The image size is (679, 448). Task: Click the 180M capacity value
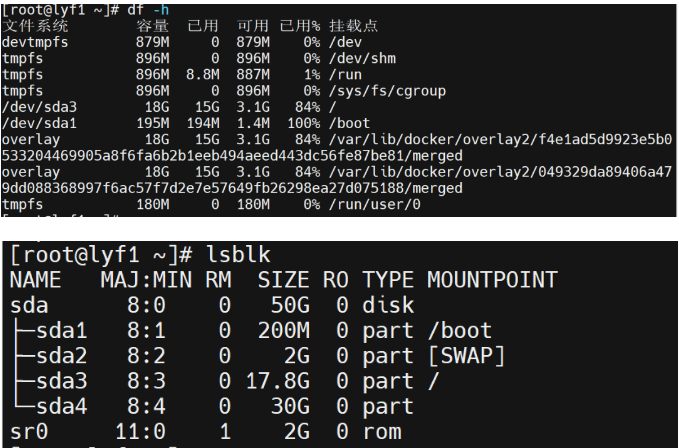tap(152, 204)
